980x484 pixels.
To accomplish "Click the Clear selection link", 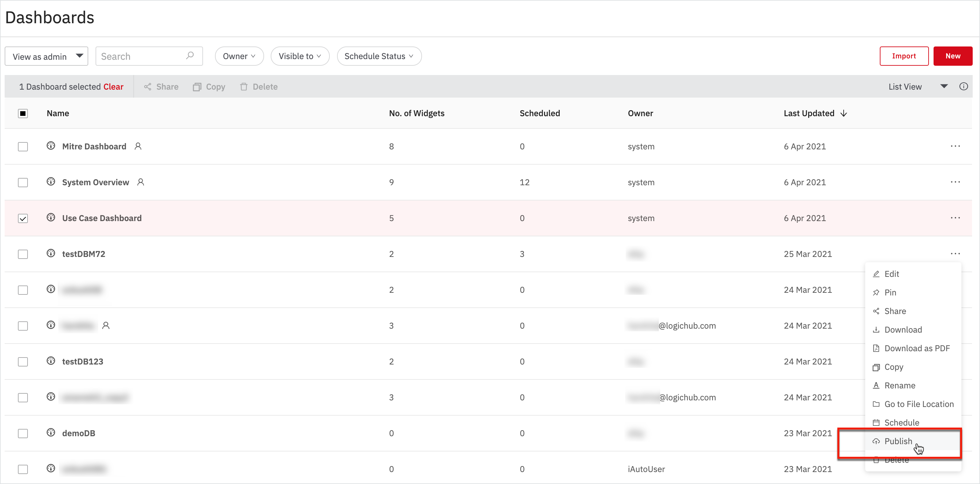I will pos(113,87).
